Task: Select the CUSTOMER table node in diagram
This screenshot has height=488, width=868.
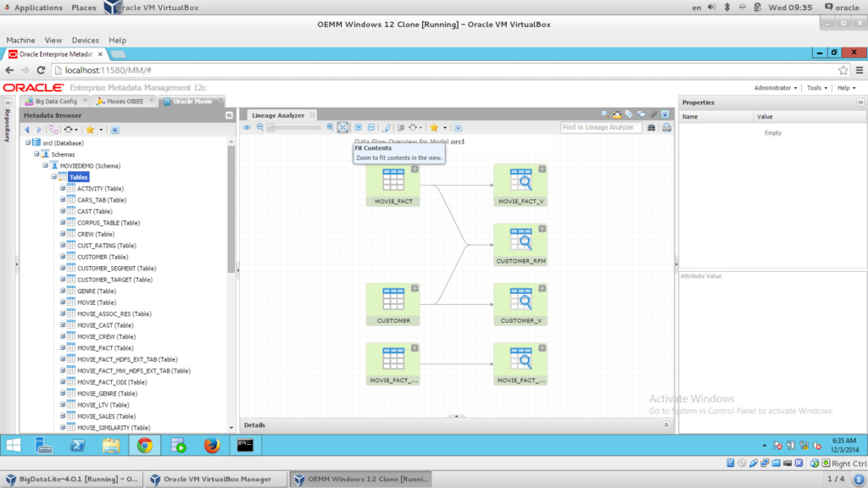Action: (393, 305)
